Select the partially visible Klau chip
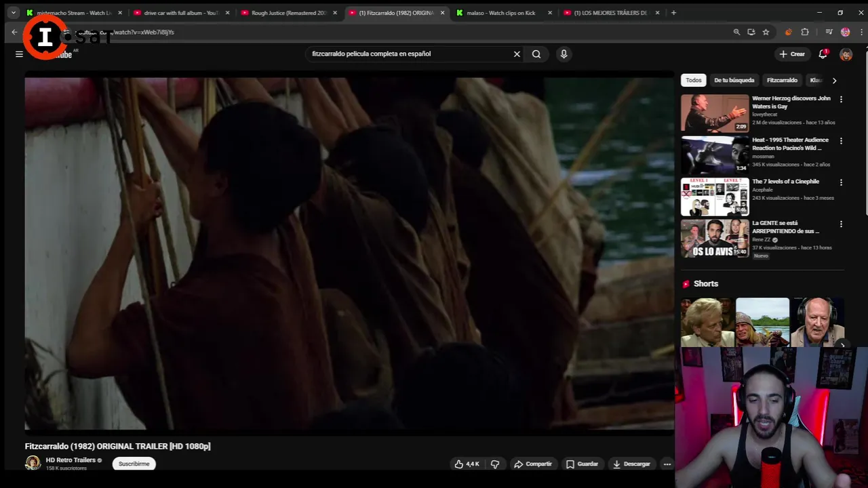 (815, 80)
